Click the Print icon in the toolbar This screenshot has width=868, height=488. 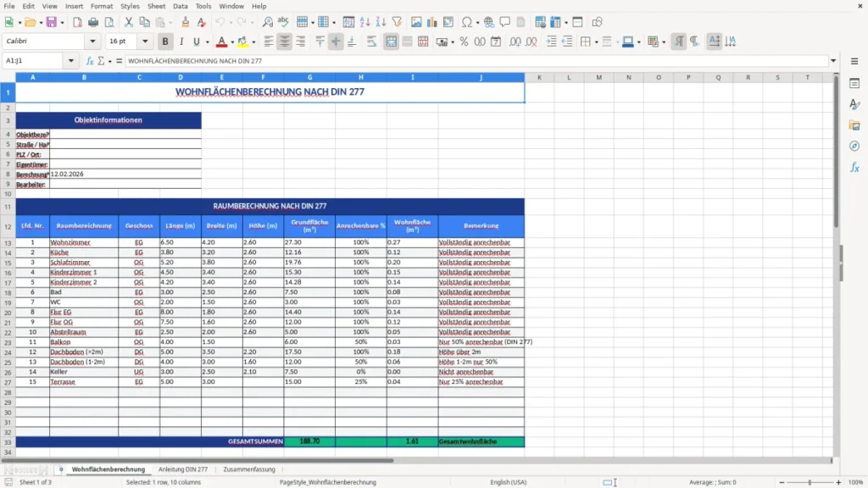click(x=93, y=22)
